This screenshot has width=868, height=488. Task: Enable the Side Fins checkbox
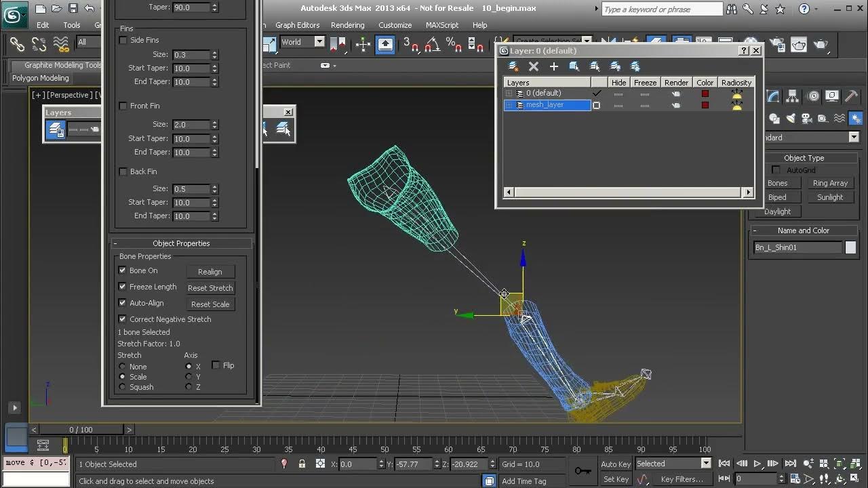[123, 40]
